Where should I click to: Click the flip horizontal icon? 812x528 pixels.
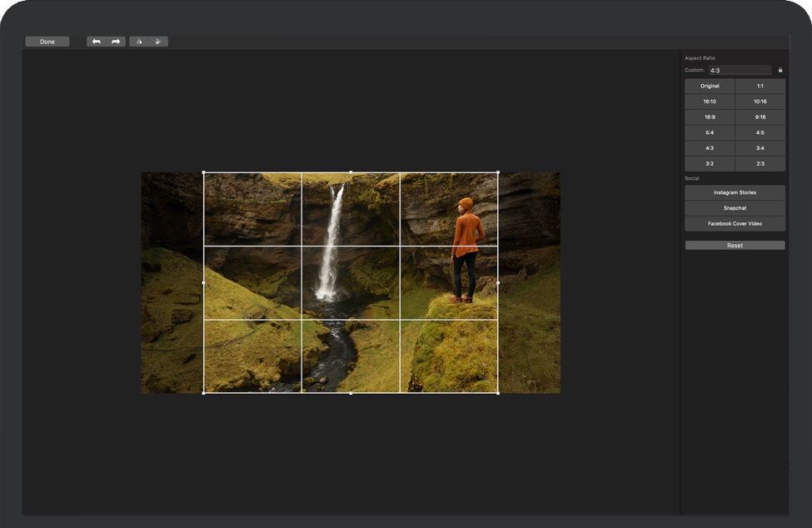click(139, 42)
